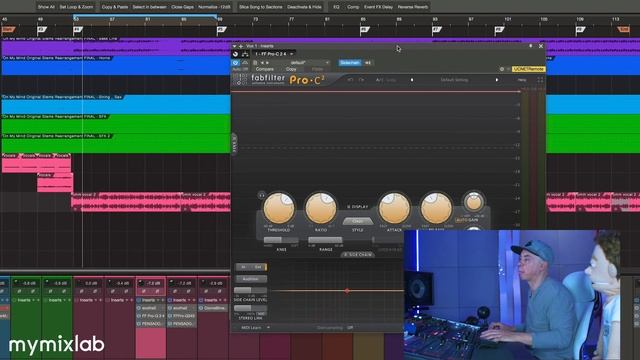
Task: Open the Comp macro tab
Action: pos(353,7)
